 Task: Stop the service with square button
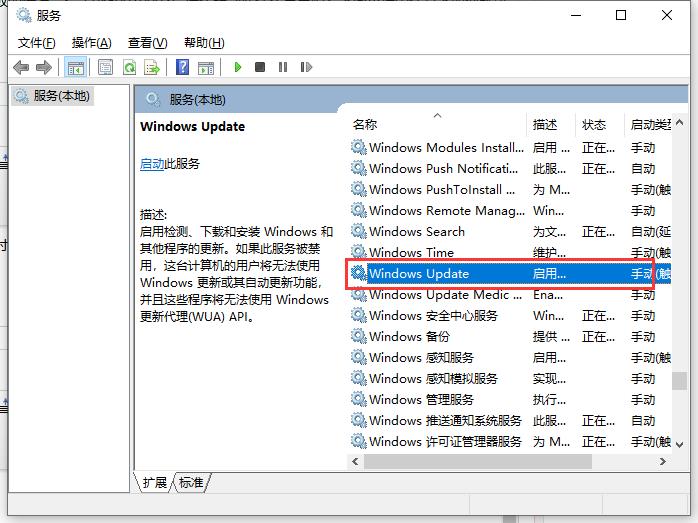(260, 67)
